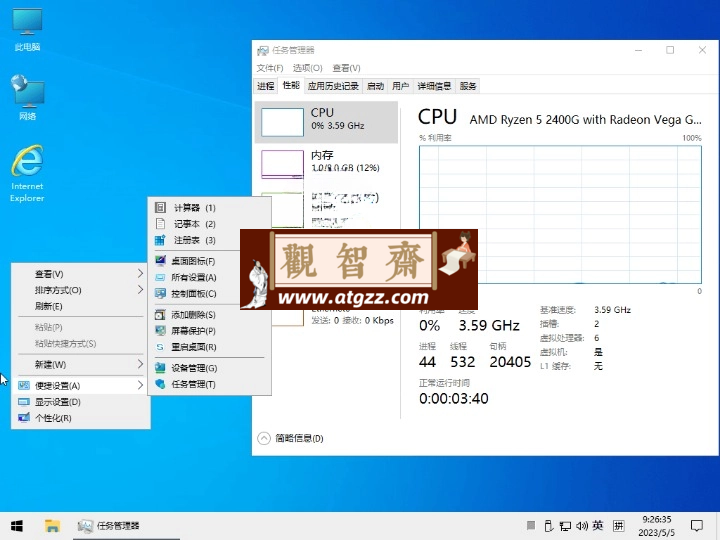This screenshot has width=720, height=540.
Task: Select the Internet Explorer desktop icon
Action: point(27,174)
